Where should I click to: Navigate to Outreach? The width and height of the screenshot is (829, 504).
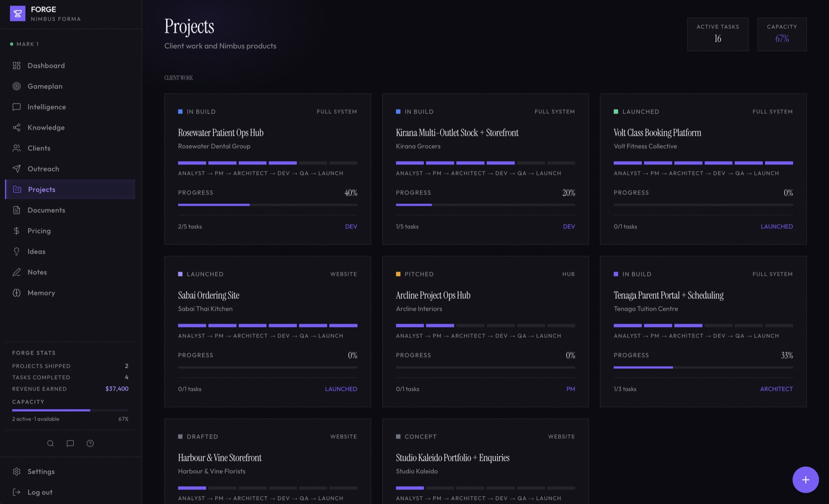tap(70, 169)
